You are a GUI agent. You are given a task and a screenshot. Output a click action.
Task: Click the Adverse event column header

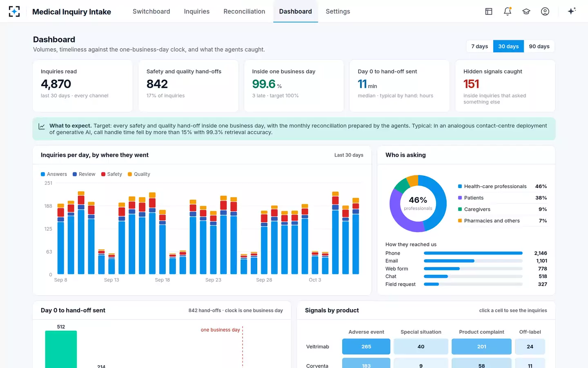[366, 332]
